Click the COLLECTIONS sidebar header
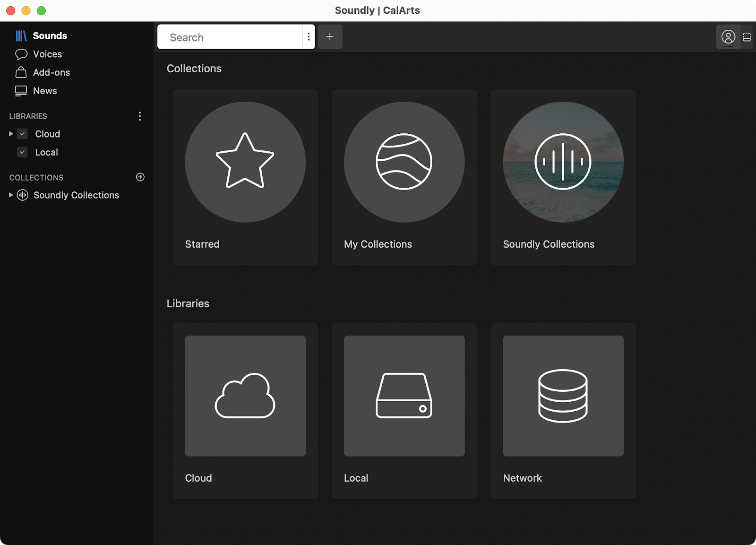The width and height of the screenshot is (756, 545). pos(36,178)
